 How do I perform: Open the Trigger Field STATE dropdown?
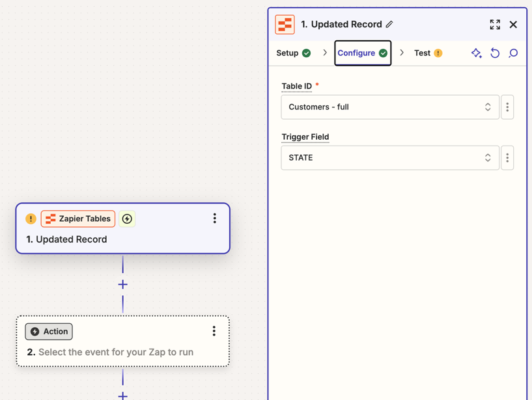[389, 158]
